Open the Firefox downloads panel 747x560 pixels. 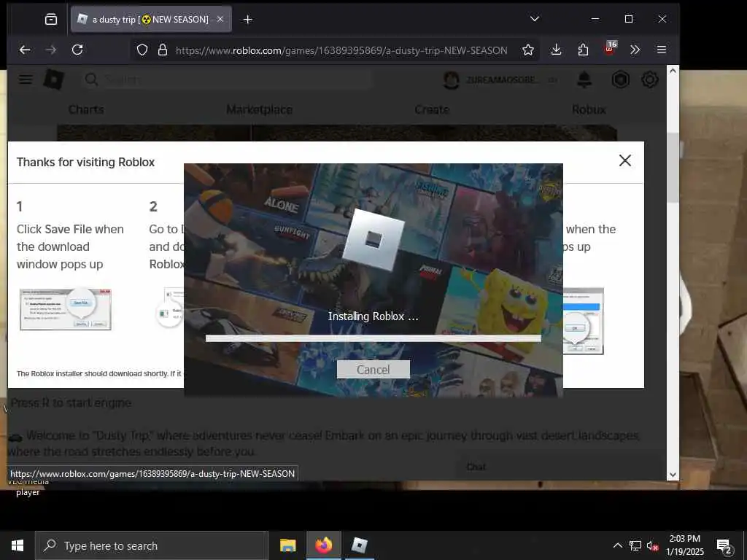coord(556,50)
